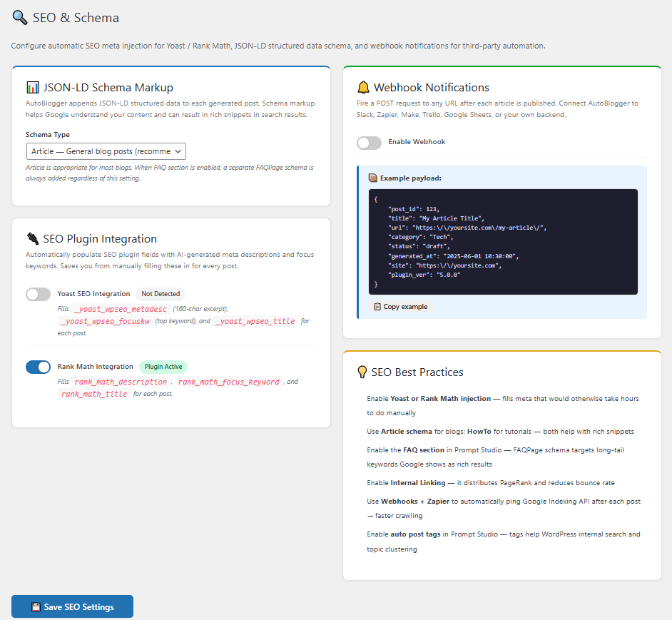The height and width of the screenshot is (620, 672).
Task: Click the Plugin Active status badge
Action: (163, 367)
